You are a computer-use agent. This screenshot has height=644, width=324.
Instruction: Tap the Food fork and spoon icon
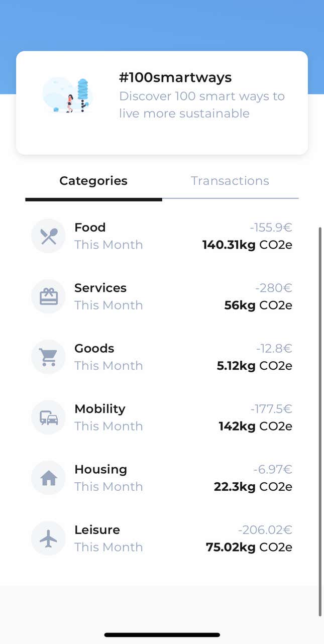[x=49, y=236]
